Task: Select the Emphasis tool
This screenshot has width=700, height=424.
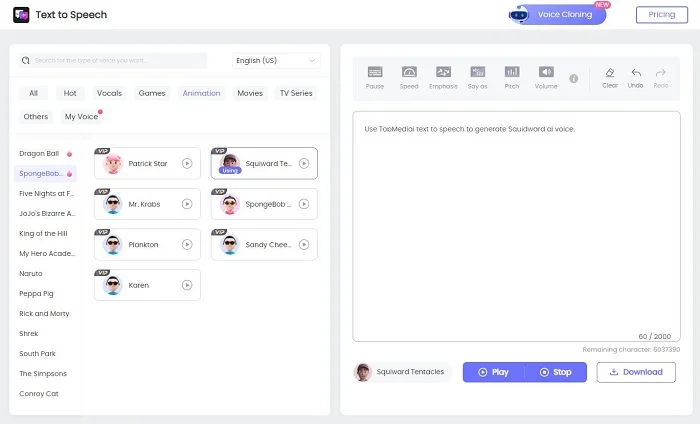Action: 443,71
